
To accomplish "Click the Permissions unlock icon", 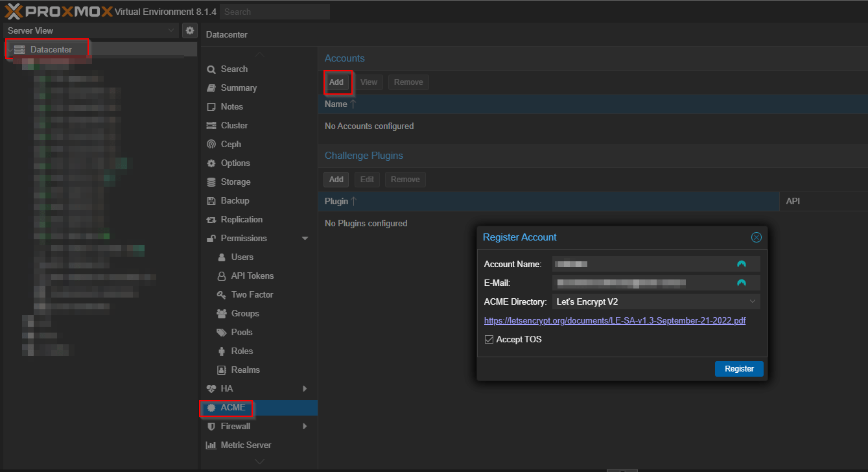I will (211, 238).
